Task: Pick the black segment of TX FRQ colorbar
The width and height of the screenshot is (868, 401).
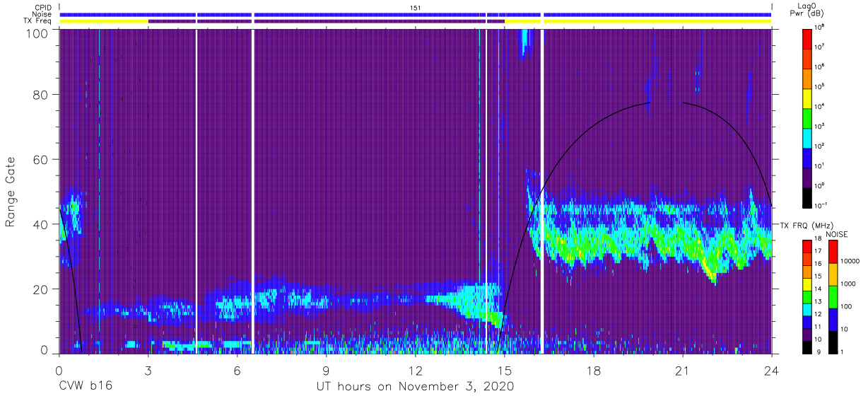Action: (x=808, y=347)
